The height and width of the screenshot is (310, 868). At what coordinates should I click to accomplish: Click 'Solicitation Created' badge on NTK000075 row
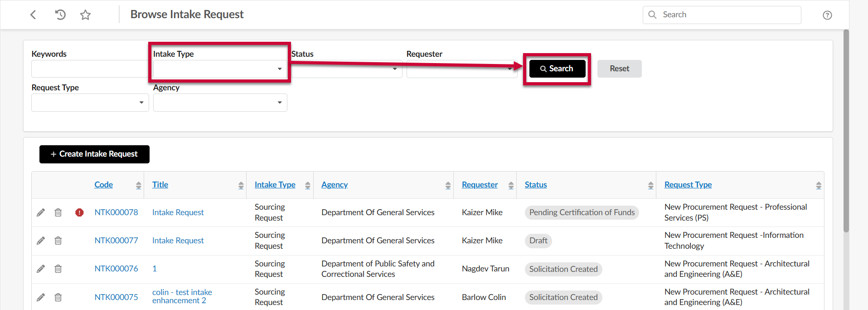[x=563, y=297]
